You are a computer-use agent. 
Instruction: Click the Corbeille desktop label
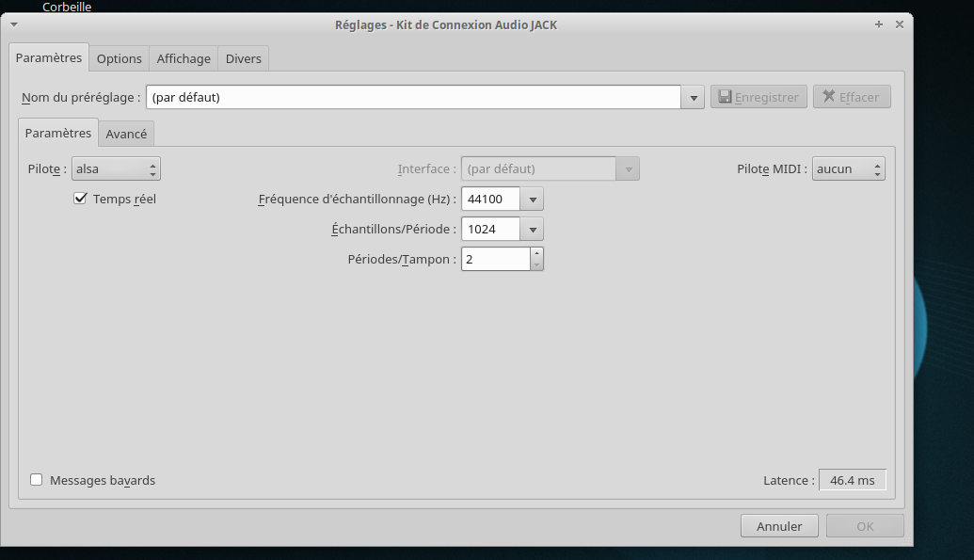pyautogui.click(x=67, y=7)
